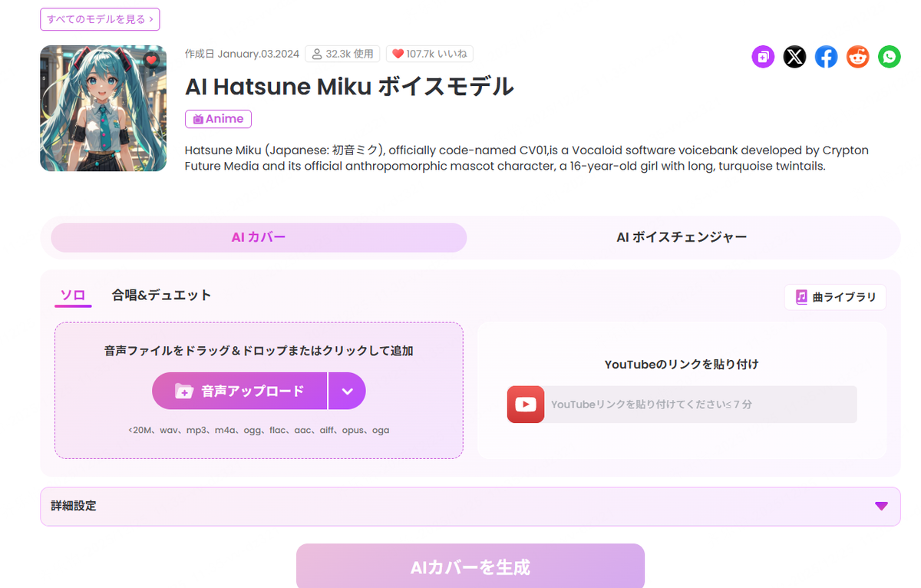Click the YouTubeのリンクを貼り付け heading
This screenshot has width=921, height=588.
[x=682, y=365]
